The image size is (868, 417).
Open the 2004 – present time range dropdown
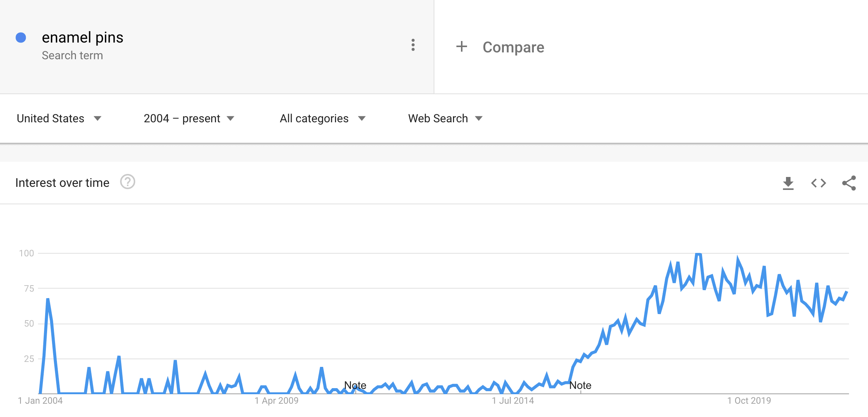click(x=189, y=118)
